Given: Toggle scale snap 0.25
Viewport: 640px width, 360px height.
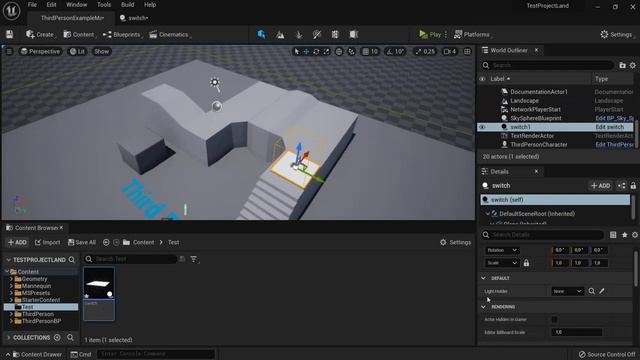Looking at the screenshot, I should 425,51.
